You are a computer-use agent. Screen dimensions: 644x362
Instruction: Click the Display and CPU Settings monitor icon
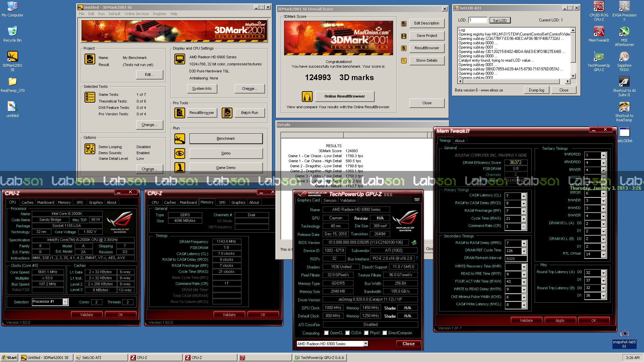(180, 59)
